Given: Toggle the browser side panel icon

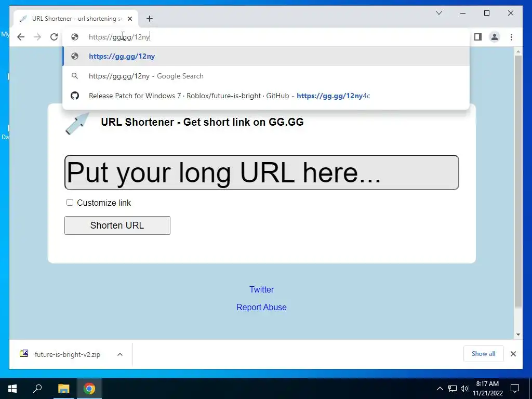Looking at the screenshot, I should click(x=478, y=37).
